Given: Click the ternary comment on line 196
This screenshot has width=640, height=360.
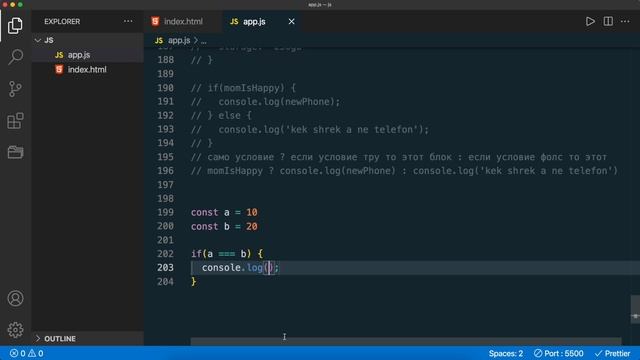Looking at the screenshot, I should click(404, 171).
